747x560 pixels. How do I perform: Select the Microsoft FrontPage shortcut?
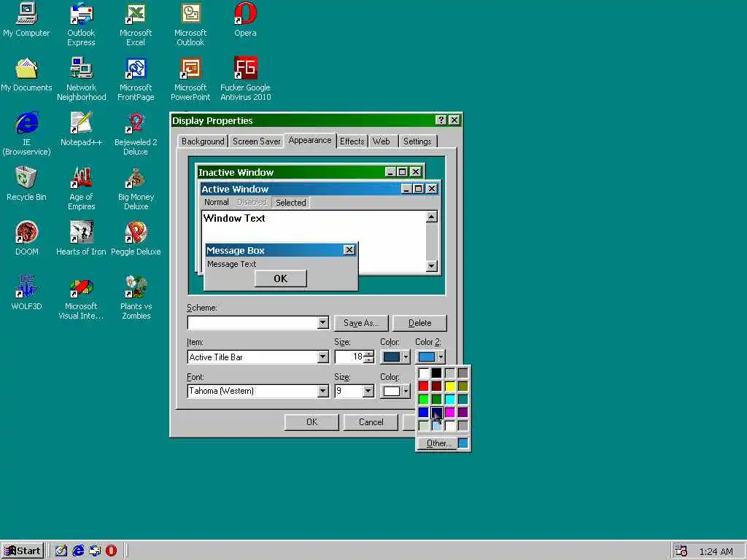(135, 79)
